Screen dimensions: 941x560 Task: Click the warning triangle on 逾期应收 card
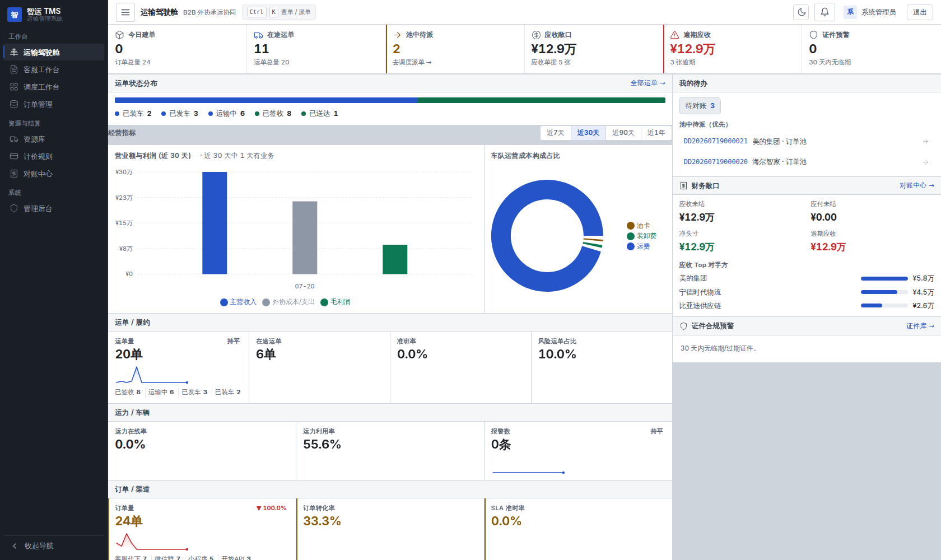point(675,35)
